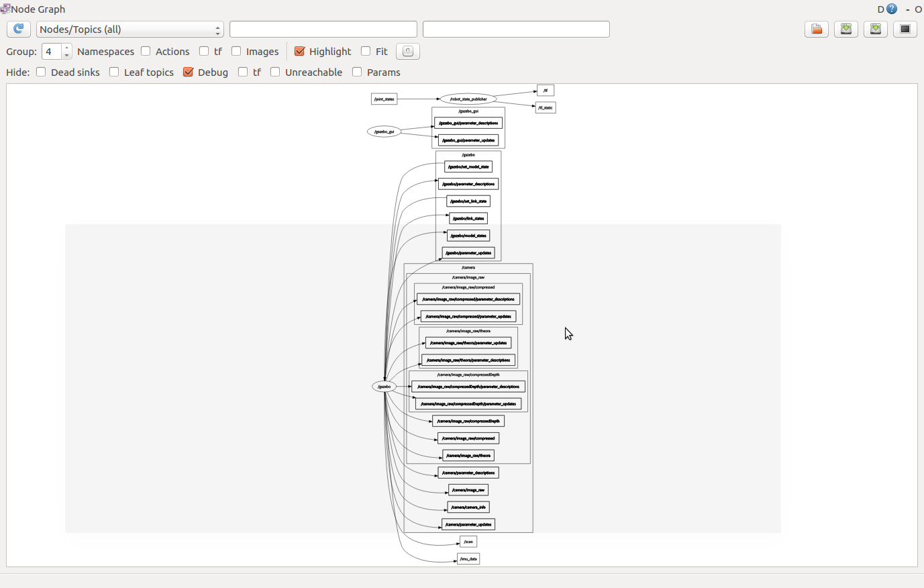Click the /camera namespace cluster title
The width and height of the screenshot is (924, 588).
tap(468, 267)
